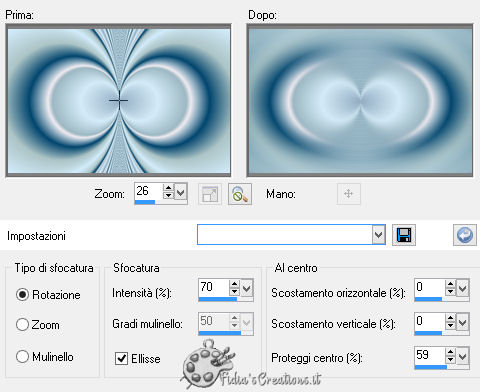Decrease Proteggi centro with down spinner
Image resolution: width=480 pixels, height=392 pixels.
point(450,359)
